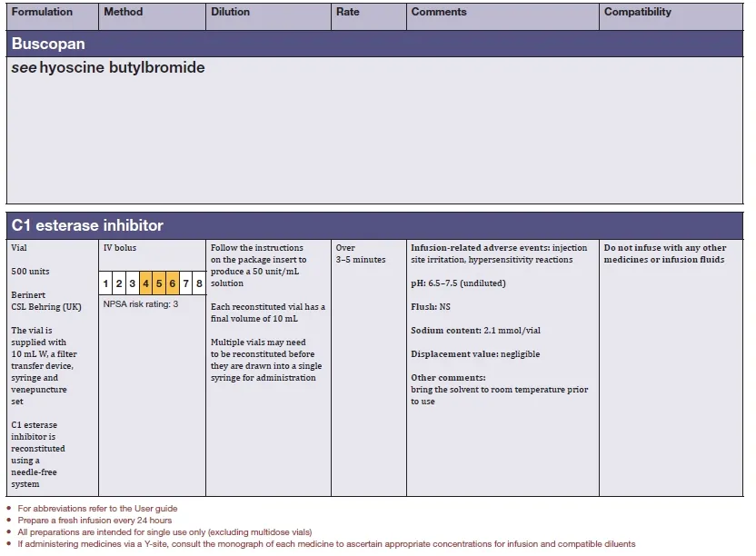This screenshot has height=556, width=756.
Task: Click the Buscopan section heading
Action: coord(48,44)
